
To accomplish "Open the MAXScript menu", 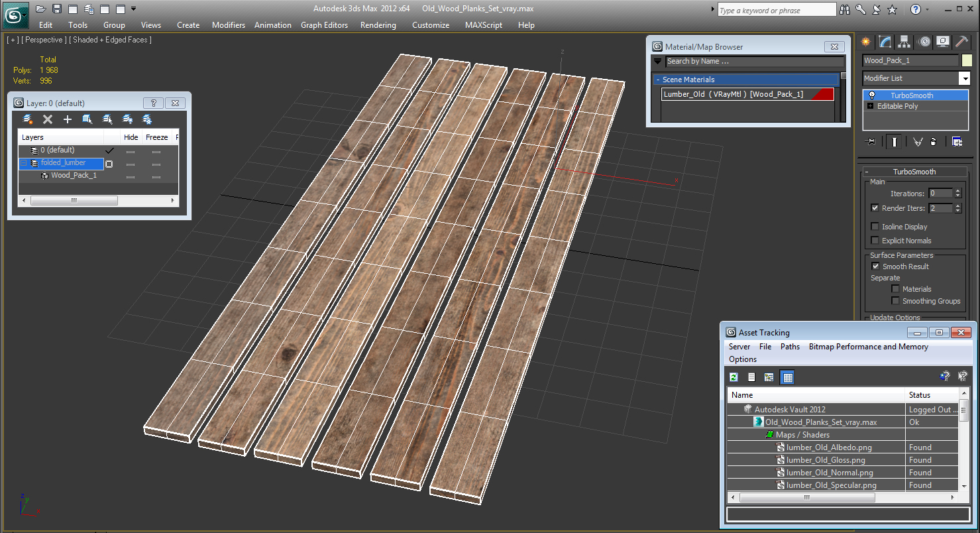I will (x=484, y=25).
